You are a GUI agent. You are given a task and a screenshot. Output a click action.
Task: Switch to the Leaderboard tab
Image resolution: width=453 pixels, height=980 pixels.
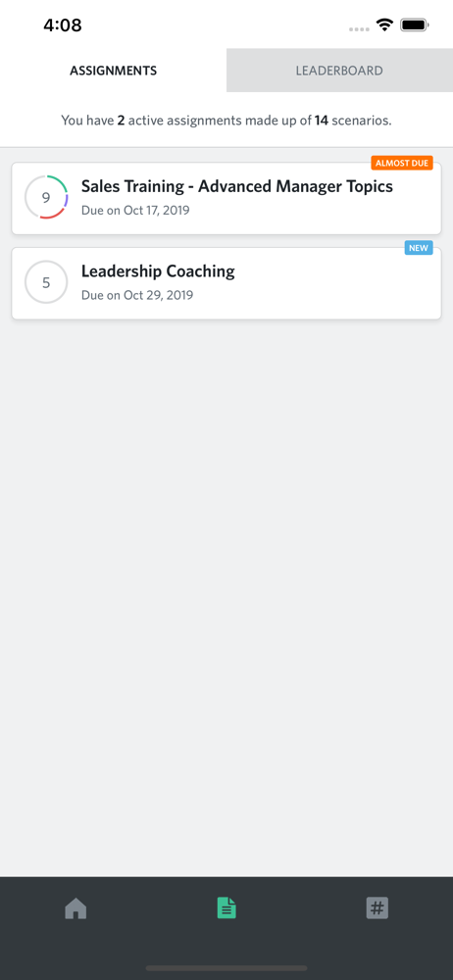[339, 70]
